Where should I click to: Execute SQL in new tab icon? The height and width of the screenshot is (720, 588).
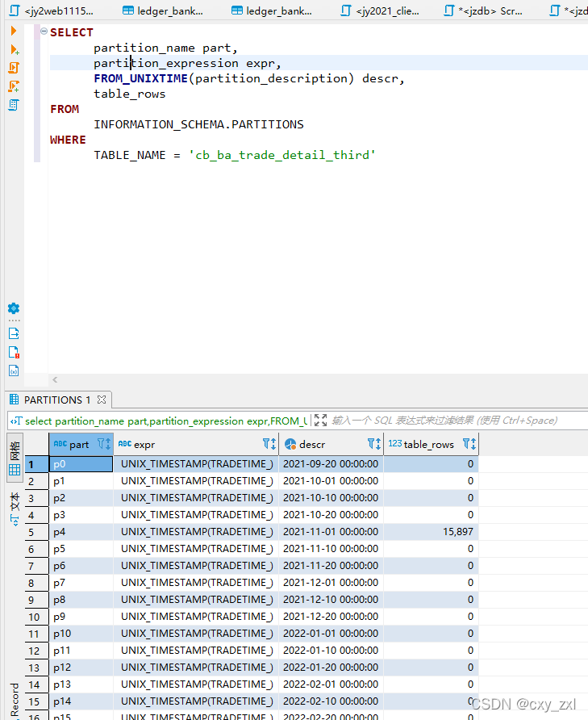point(15,49)
